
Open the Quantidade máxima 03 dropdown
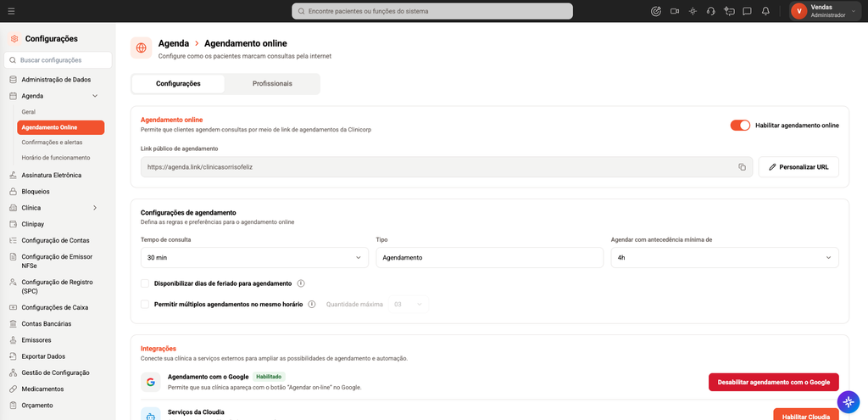coord(409,305)
